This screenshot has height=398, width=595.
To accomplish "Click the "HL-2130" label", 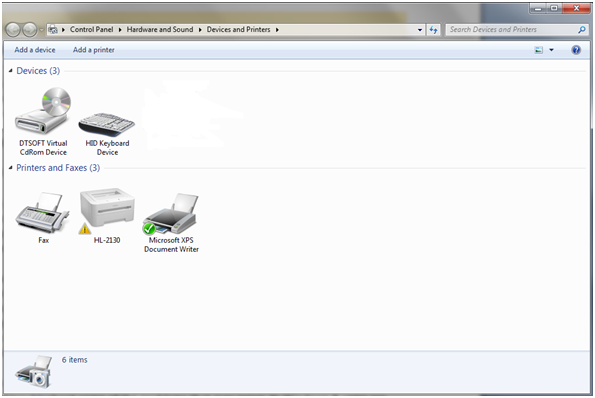I will 107,240.
